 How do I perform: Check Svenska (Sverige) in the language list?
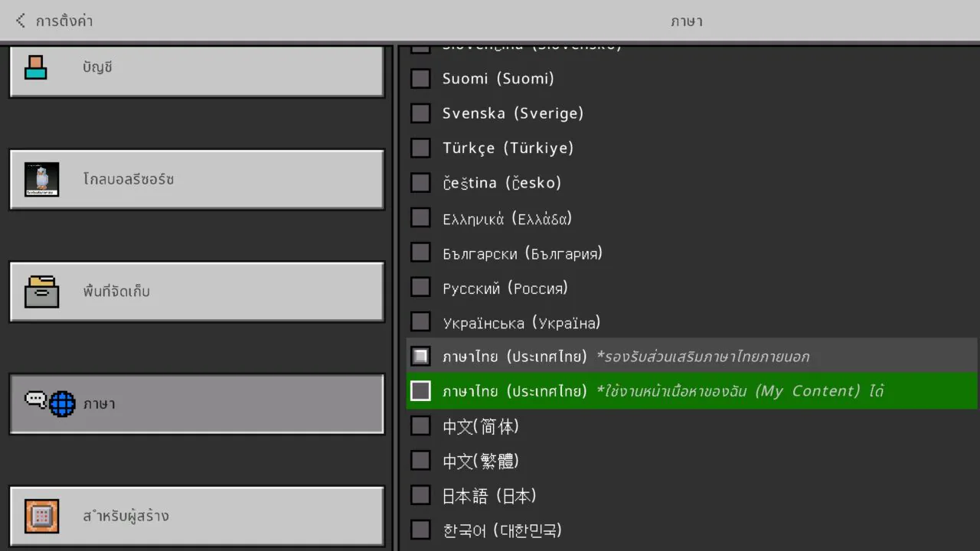click(420, 112)
